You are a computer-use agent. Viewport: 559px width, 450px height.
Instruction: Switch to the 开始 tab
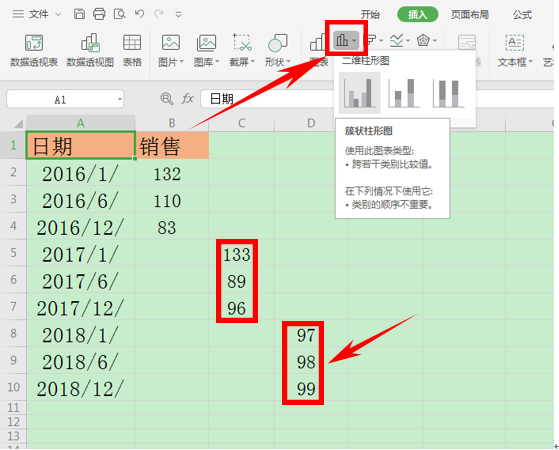(370, 15)
